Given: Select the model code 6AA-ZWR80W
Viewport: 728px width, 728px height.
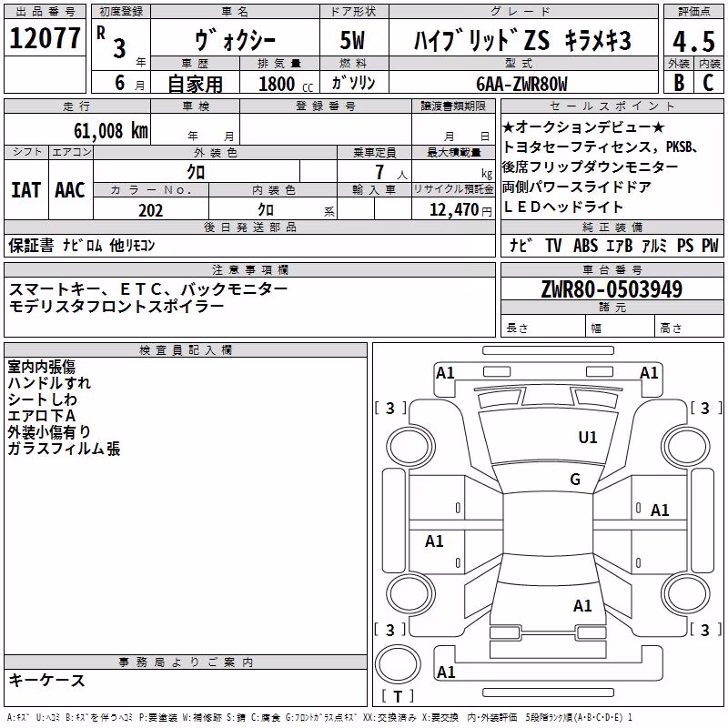Looking at the screenshot, I should click(x=521, y=84).
